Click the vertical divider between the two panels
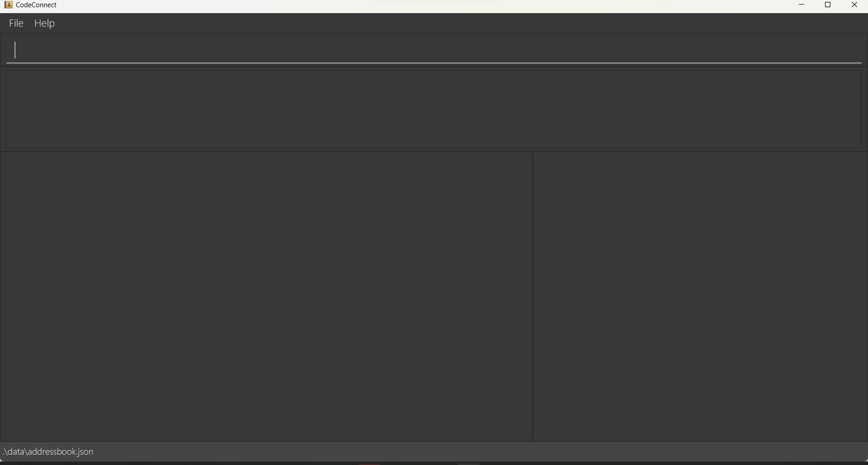The width and height of the screenshot is (868, 465). coord(533,297)
